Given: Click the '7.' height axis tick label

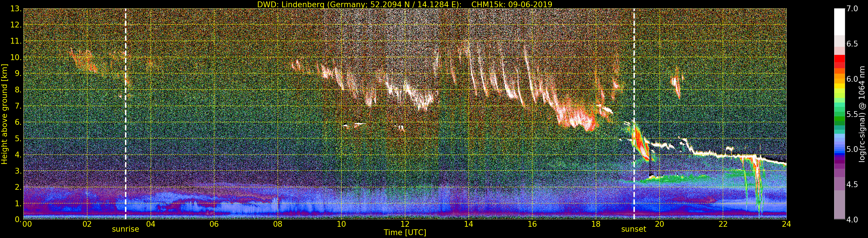Looking at the screenshot, I should 18,106.
